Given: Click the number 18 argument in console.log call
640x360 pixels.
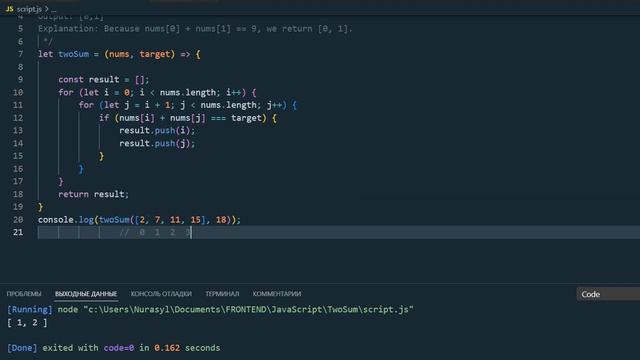Looking at the screenshot, I should tap(221, 220).
